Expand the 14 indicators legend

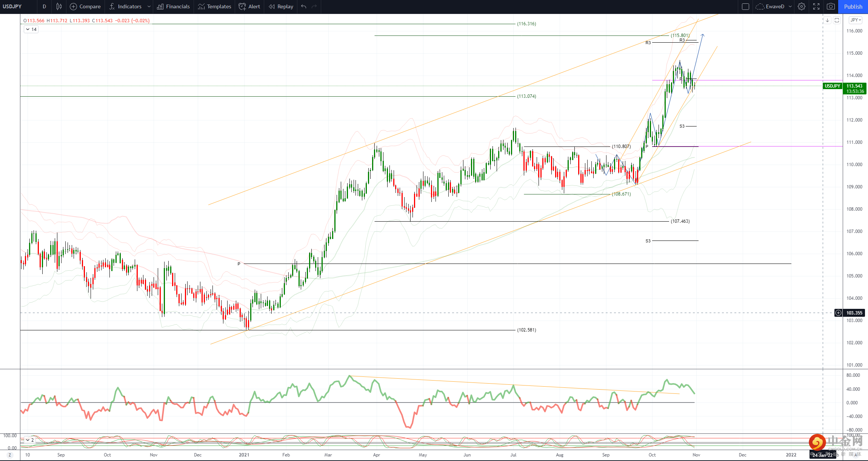pyautogui.click(x=31, y=29)
